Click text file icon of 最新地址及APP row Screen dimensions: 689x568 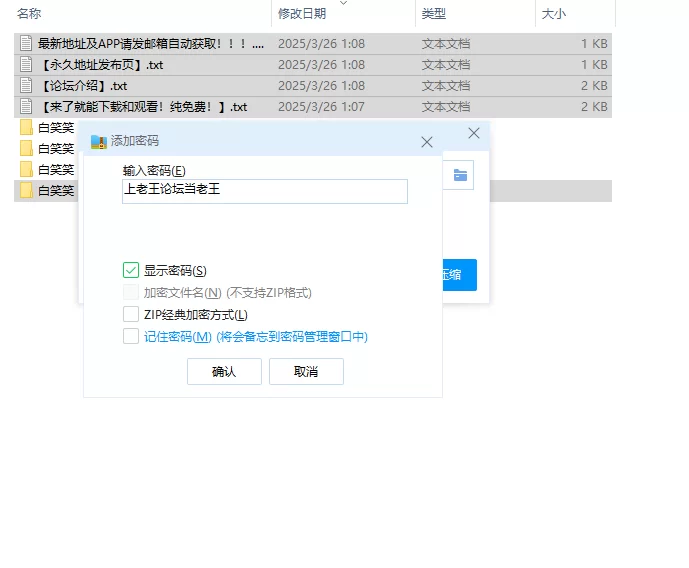point(26,43)
